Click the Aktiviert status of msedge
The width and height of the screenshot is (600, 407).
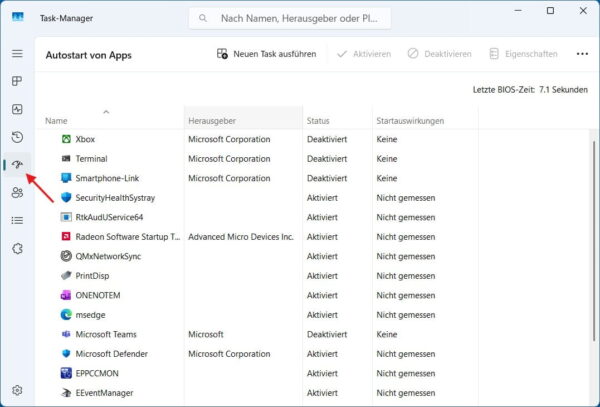click(x=322, y=315)
